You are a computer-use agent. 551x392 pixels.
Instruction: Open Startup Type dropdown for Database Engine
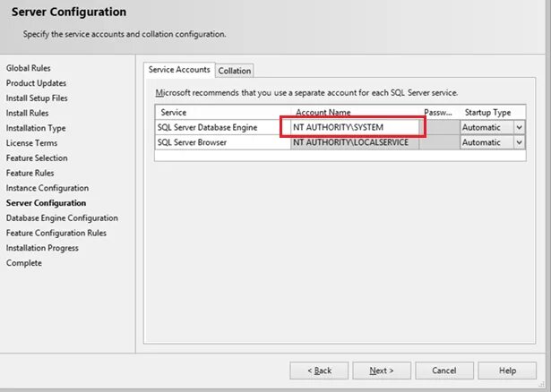click(519, 127)
